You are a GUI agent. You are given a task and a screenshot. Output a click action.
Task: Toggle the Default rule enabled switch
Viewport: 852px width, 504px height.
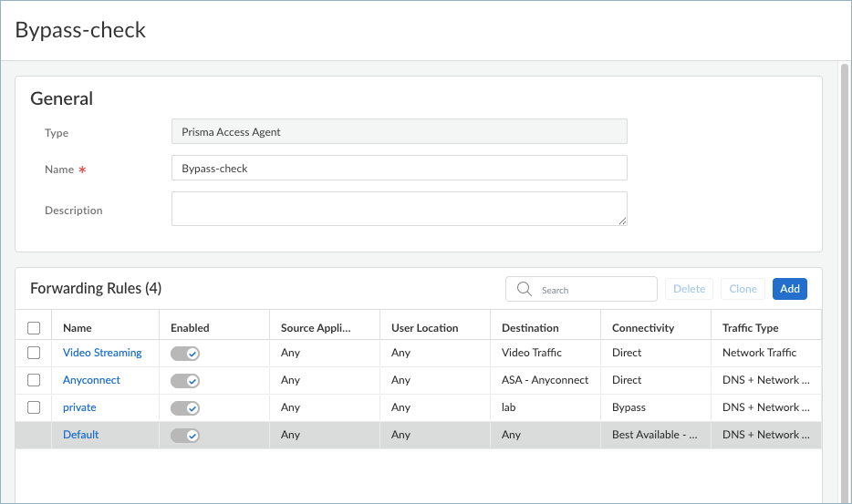185,436
